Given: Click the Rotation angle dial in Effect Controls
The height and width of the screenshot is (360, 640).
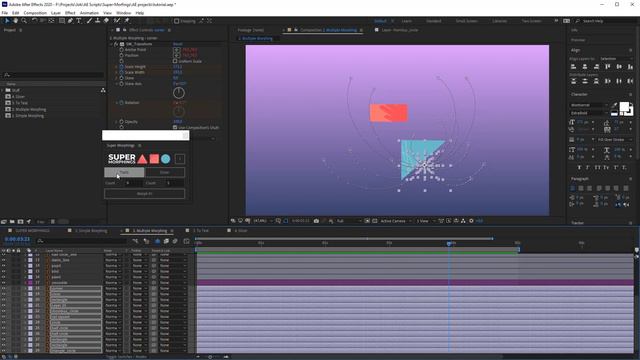Looking at the screenshot, I should (179, 111).
